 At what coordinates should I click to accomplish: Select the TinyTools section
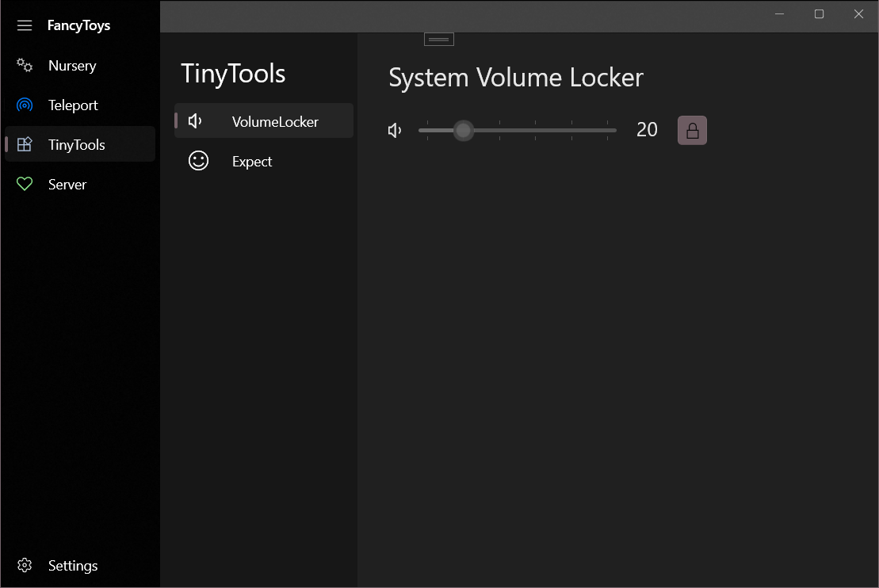tap(78, 144)
